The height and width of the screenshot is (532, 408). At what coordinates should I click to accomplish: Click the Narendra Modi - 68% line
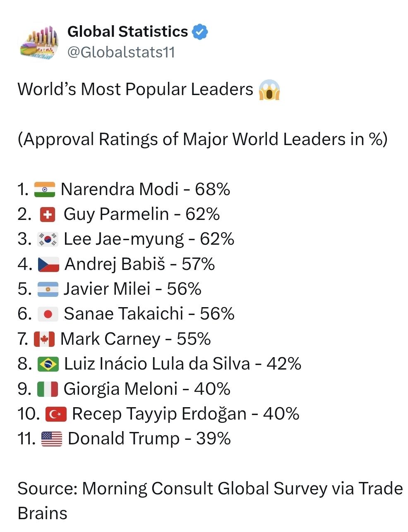coord(145,189)
